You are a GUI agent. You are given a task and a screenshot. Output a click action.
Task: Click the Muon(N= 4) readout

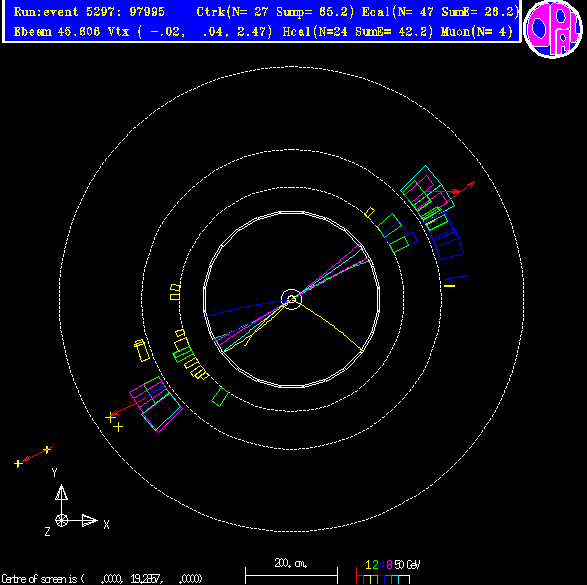point(477,32)
